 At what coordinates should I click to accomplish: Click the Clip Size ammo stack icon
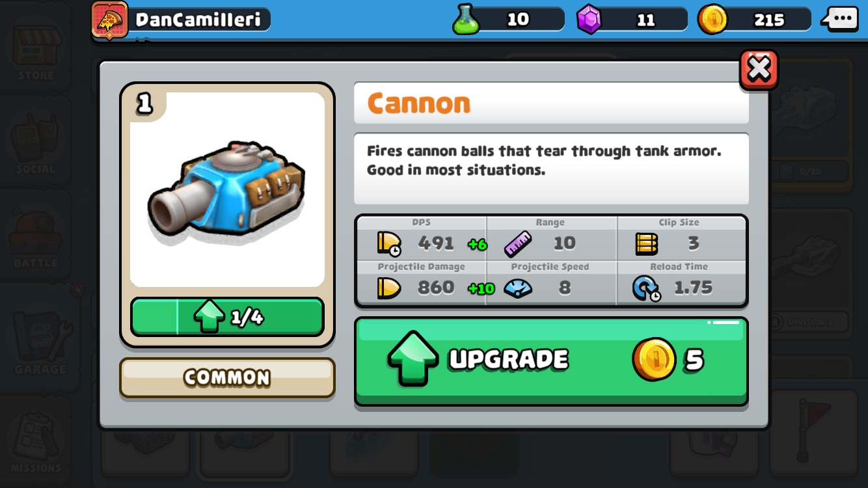click(x=646, y=244)
